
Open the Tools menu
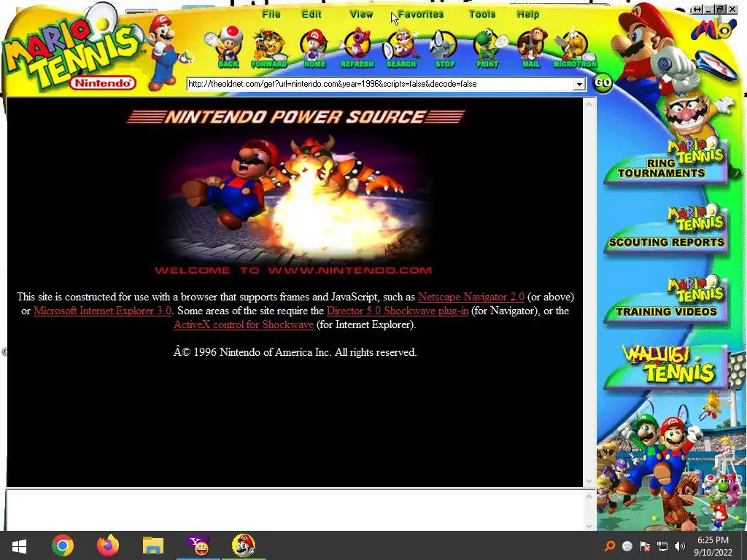tap(482, 15)
